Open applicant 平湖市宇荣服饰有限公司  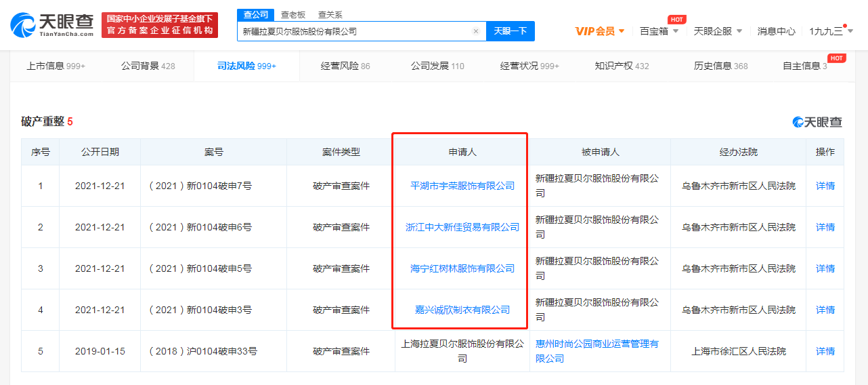(462, 186)
